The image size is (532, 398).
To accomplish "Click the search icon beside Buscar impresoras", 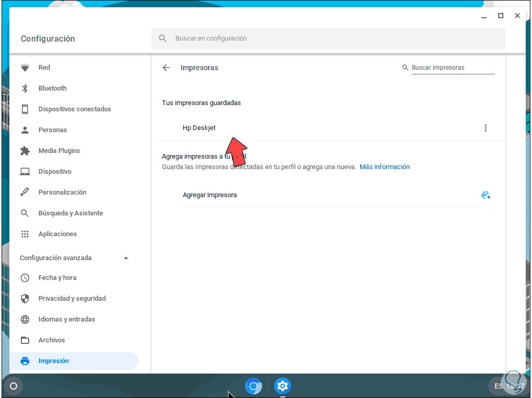I will 405,68.
